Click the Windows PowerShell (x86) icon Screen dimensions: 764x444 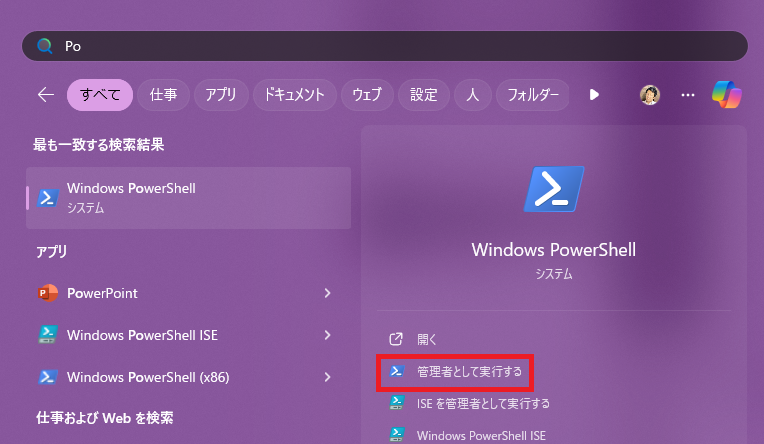click(48, 377)
